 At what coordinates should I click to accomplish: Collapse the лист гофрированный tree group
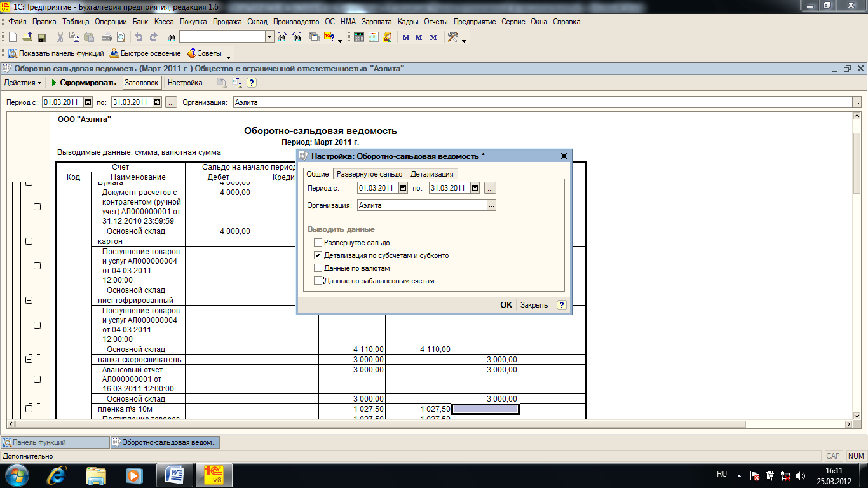(29, 301)
